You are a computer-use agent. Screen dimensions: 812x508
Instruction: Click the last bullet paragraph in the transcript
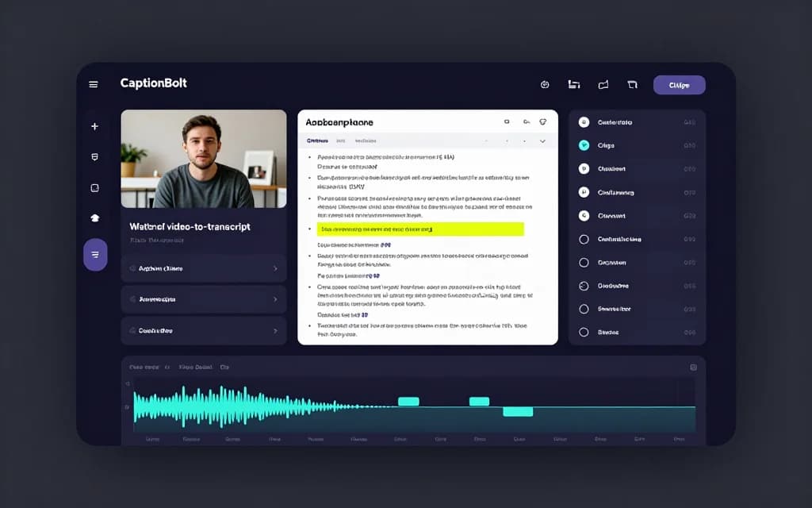[x=422, y=330]
